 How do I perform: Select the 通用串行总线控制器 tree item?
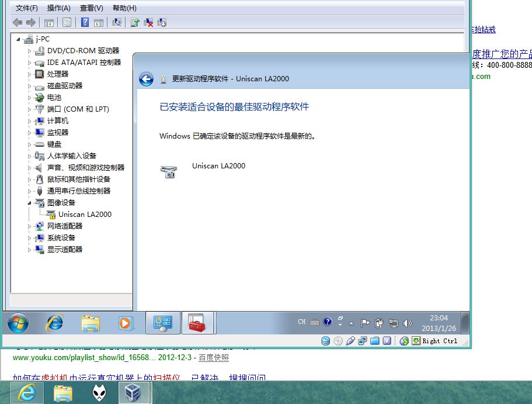(x=79, y=191)
